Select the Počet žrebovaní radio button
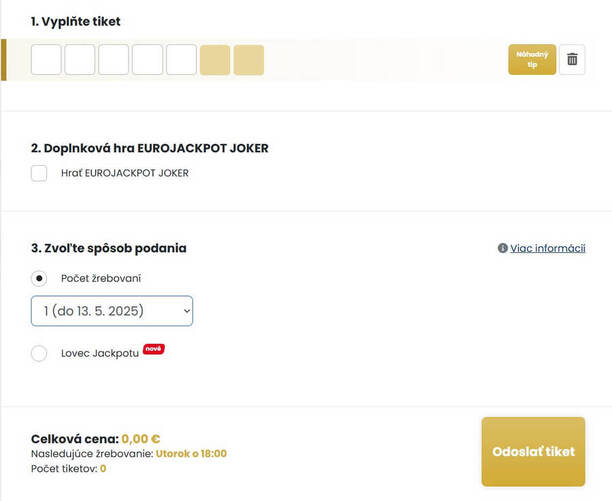The width and height of the screenshot is (612, 501). tap(39, 279)
